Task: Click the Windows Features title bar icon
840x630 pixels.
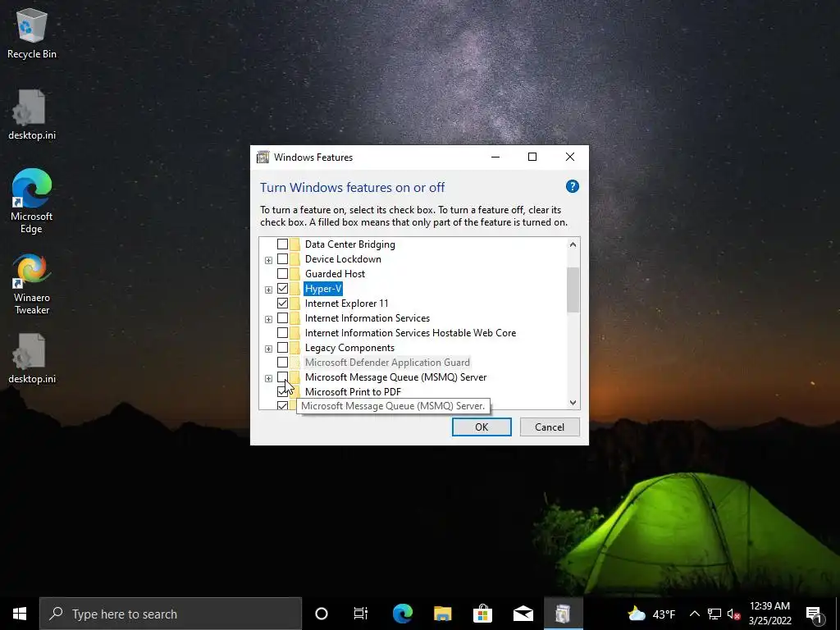Action: (263, 157)
